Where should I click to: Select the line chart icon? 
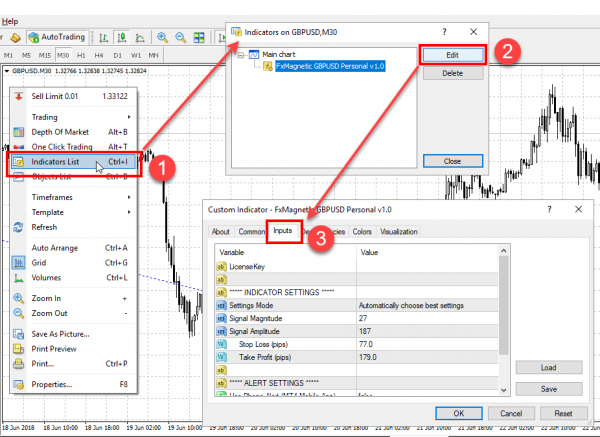pos(140,38)
